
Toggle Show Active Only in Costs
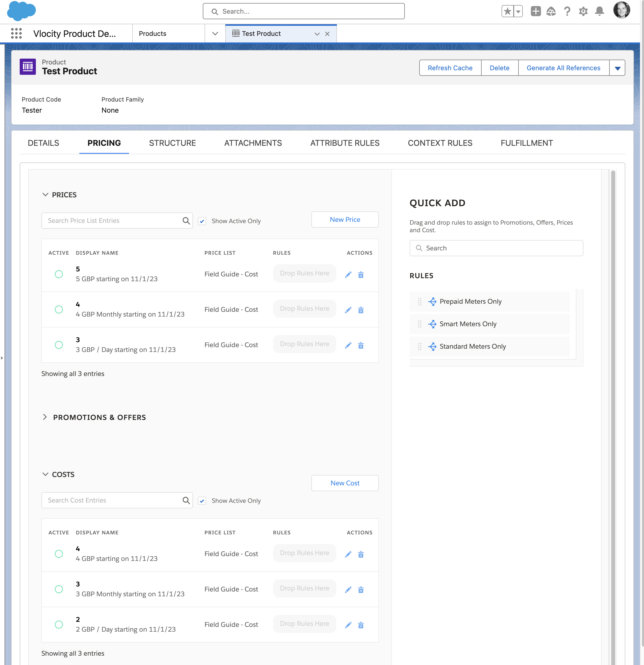[x=202, y=501]
